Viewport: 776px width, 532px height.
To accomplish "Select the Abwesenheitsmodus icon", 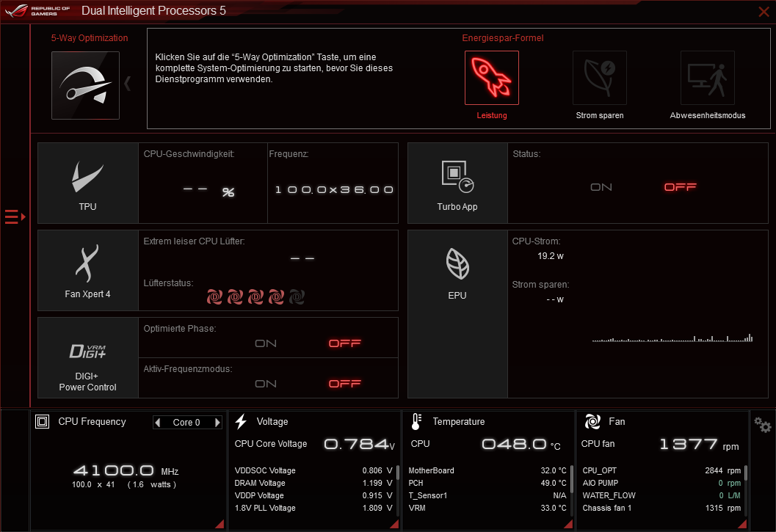I will (707, 78).
